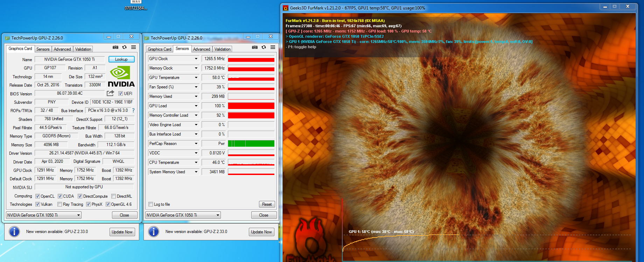Refresh the GPU-Z Graphics Card window

(124, 47)
